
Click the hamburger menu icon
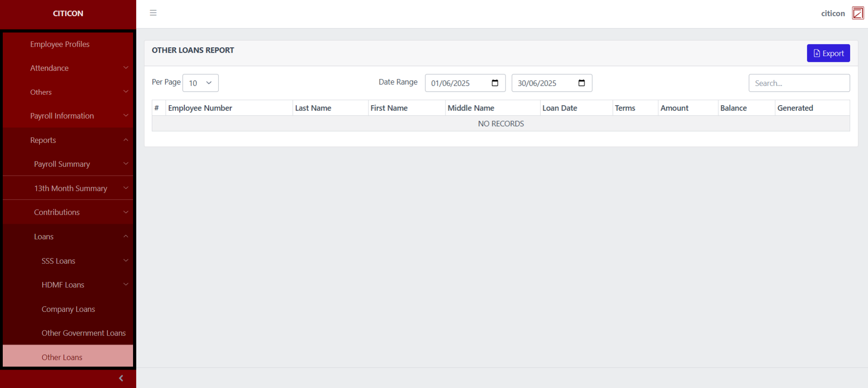pyautogui.click(x=153, y=13)
